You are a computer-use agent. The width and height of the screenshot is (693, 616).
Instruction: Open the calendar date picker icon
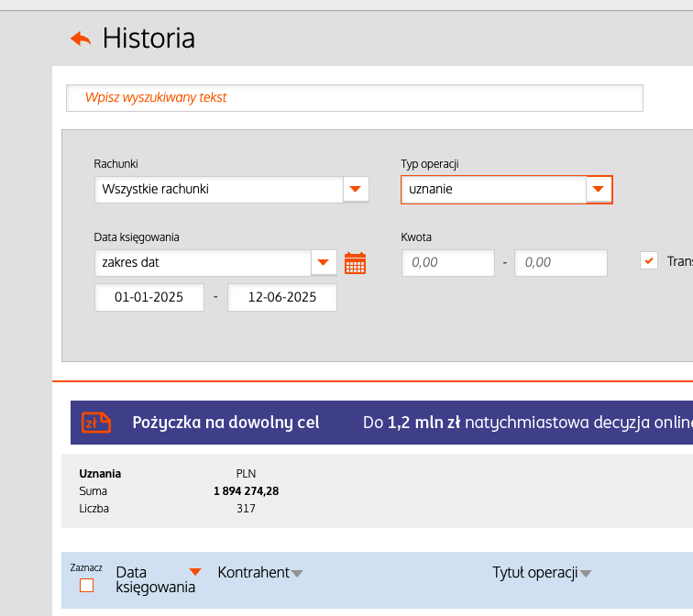(355, 263)
